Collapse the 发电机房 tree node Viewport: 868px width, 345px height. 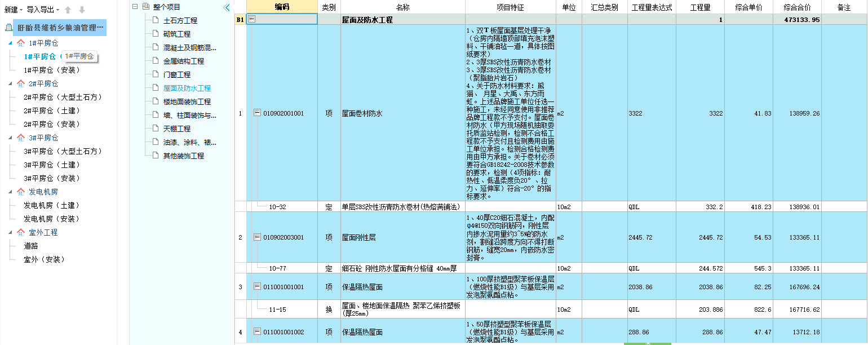[x=11, y=192]
